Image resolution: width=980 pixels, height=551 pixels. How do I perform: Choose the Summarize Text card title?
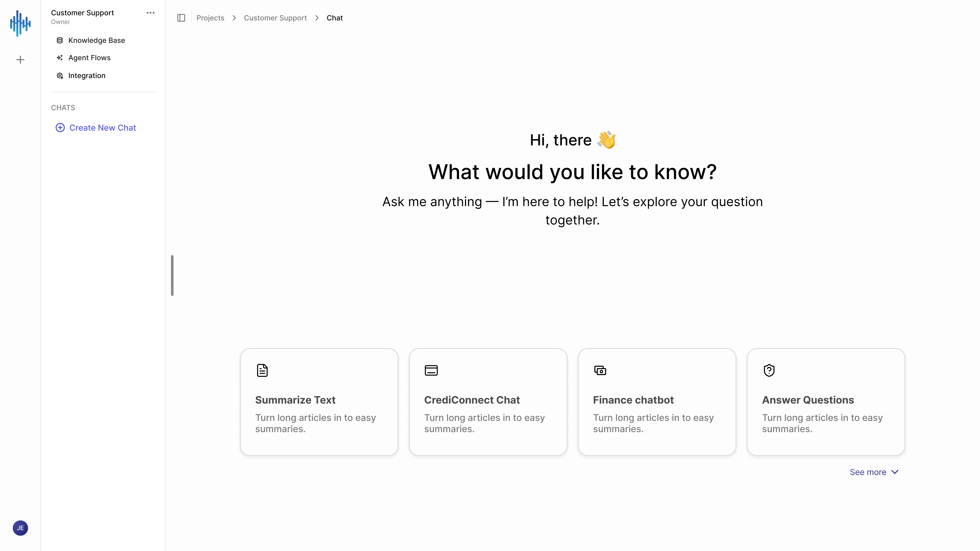[x=295, y=400]
